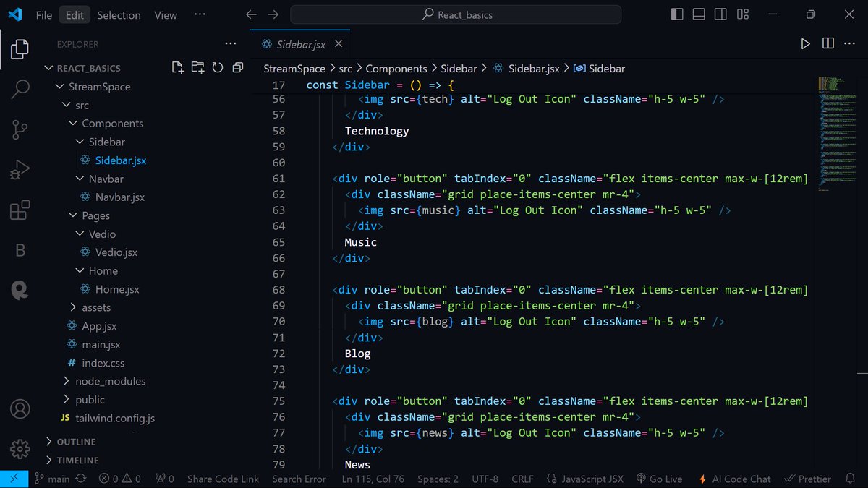Open Run and Debug view
This screenshot has width=868, height=488.
pyautogui.click(x=20, y=171)
